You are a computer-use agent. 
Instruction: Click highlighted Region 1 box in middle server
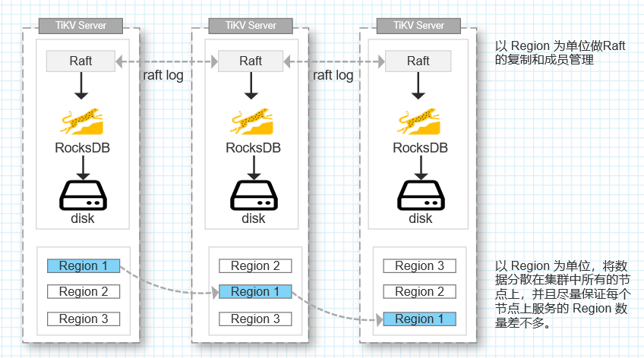(255, 291)
